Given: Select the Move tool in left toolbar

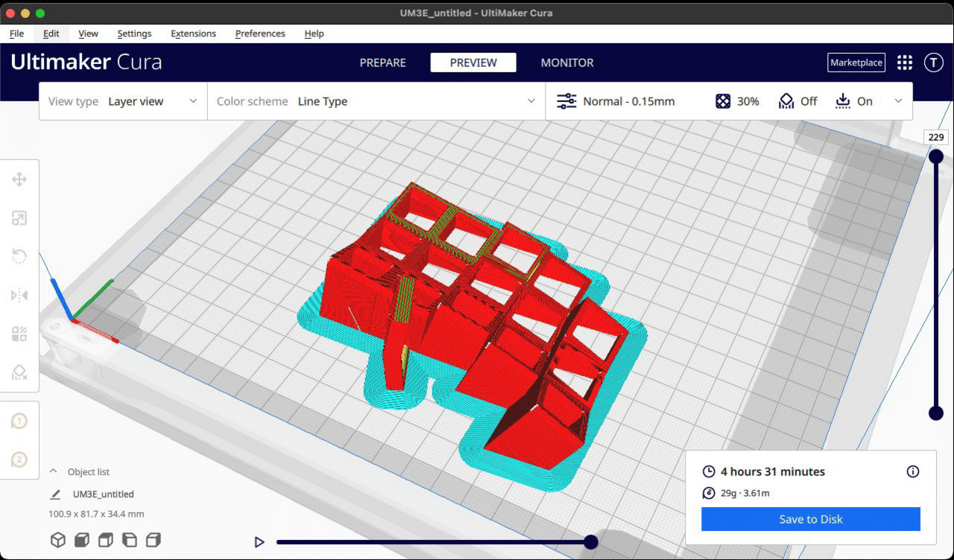Looking at the screenshot, I should point(19,179).
